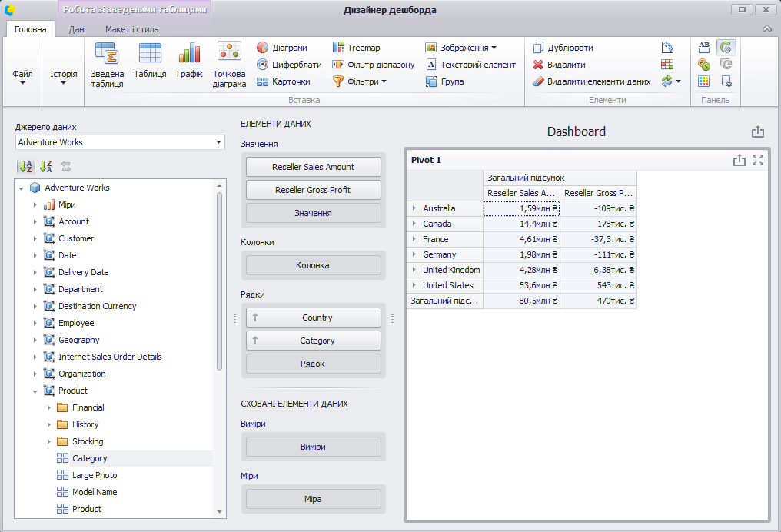Expand the United States pivot row
The height and width of the screenshot is (532, 781).
tap(414, 285)
